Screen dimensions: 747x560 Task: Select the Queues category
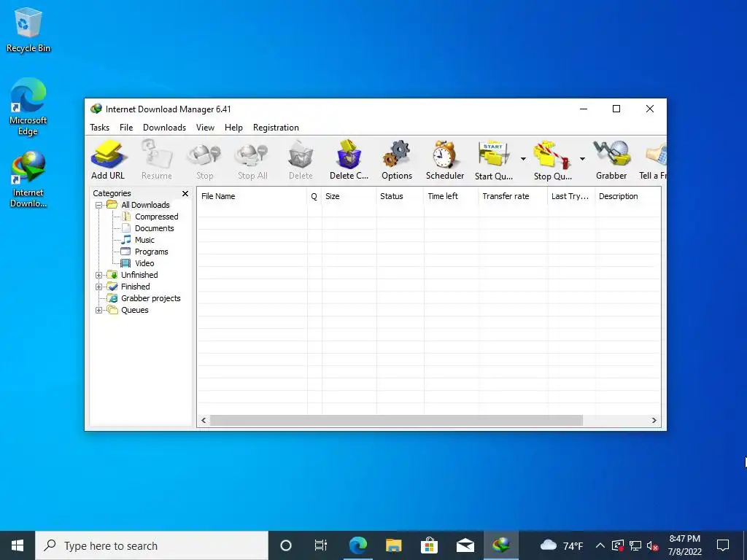pyautogui.click(x=134, y=310)
